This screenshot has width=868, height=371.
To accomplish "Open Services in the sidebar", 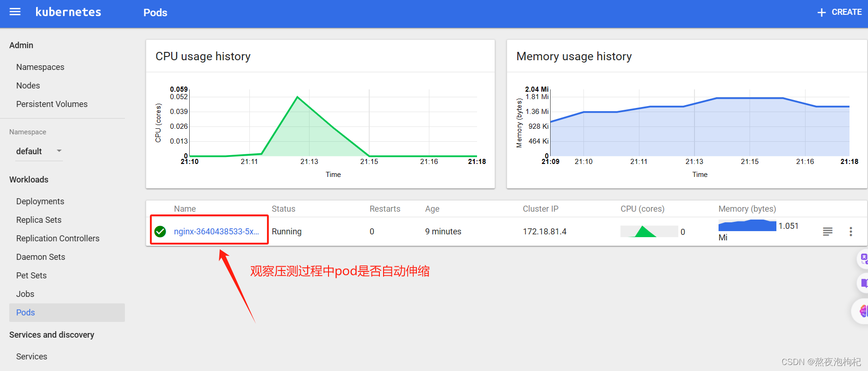I will point(31,357).
